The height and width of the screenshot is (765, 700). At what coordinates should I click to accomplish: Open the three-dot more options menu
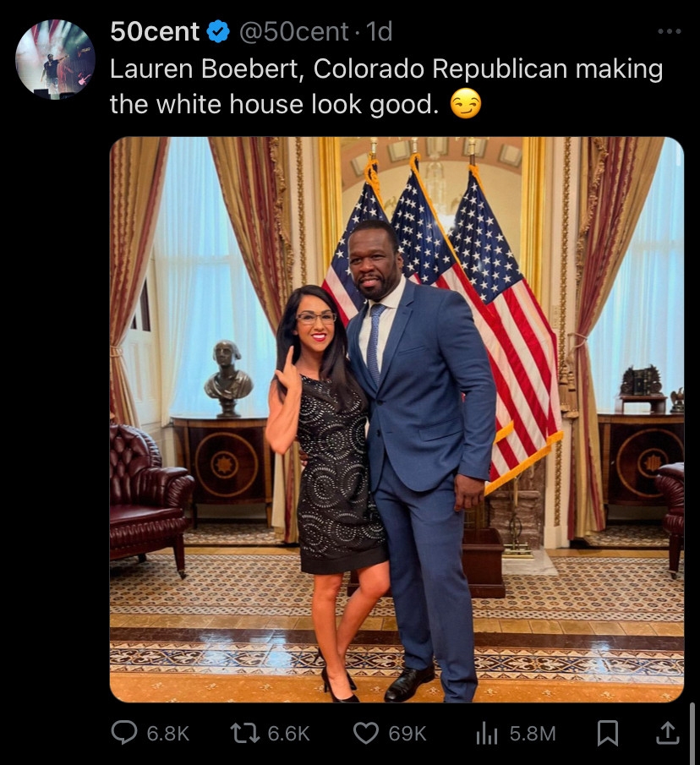click(670, 32)
